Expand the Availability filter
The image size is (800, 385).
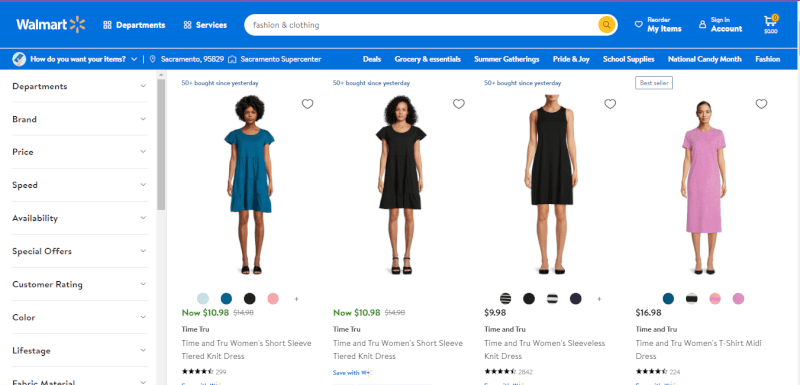pyautogui.click(x=79, y=218)
